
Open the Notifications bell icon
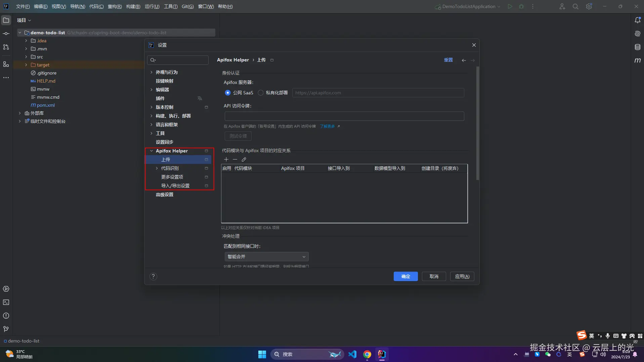[x=637, y=20]
